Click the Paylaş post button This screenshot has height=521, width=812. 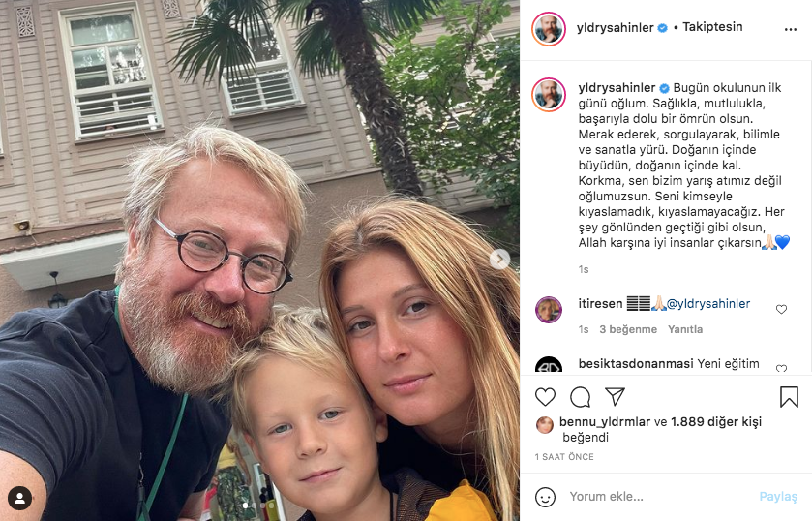point(778,497)
